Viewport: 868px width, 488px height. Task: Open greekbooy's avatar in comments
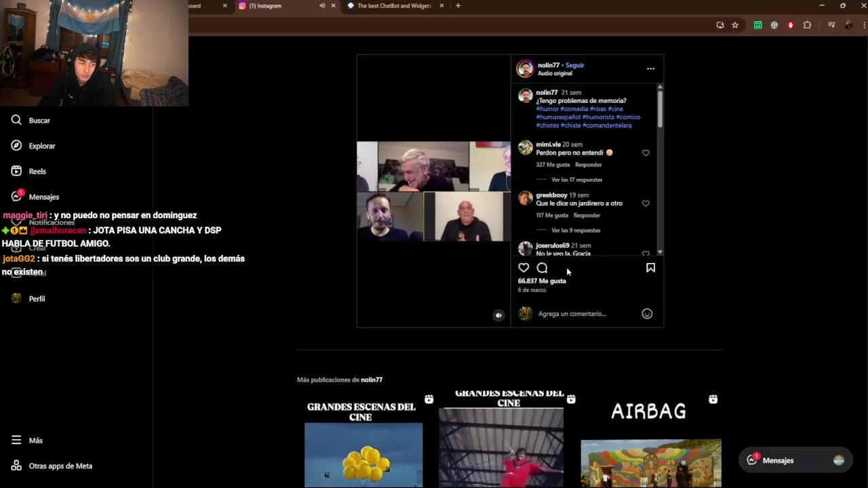tap(526, 198)
